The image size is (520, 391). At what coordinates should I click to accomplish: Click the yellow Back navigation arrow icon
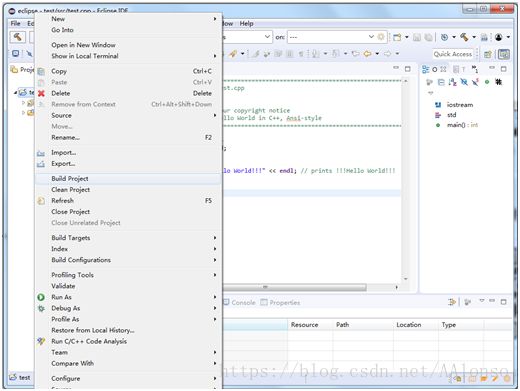tap(367, 53)
